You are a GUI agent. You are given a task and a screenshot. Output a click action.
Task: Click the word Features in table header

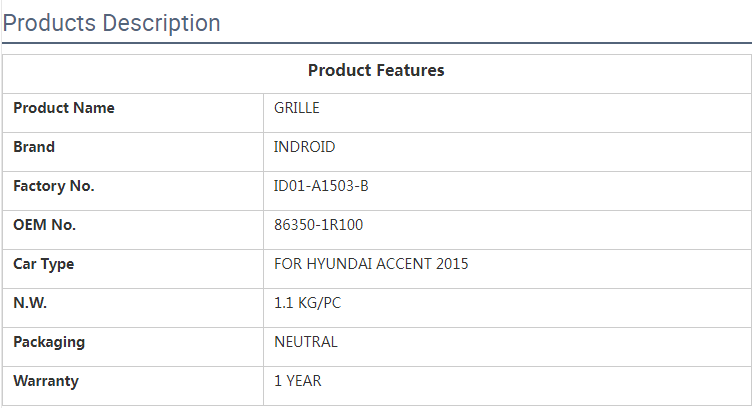pyautogui.click(x=410, y=70)
